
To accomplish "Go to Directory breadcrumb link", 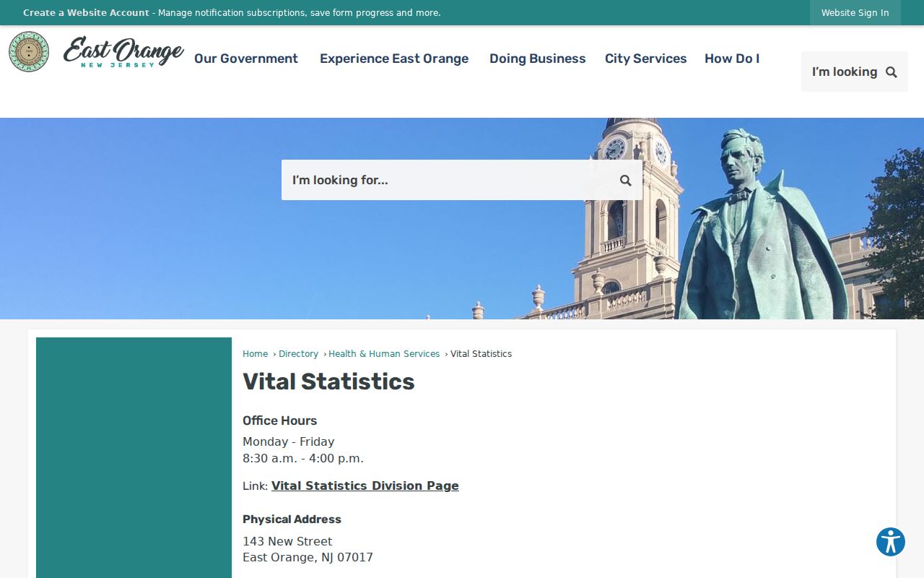I will click(298, 354).
